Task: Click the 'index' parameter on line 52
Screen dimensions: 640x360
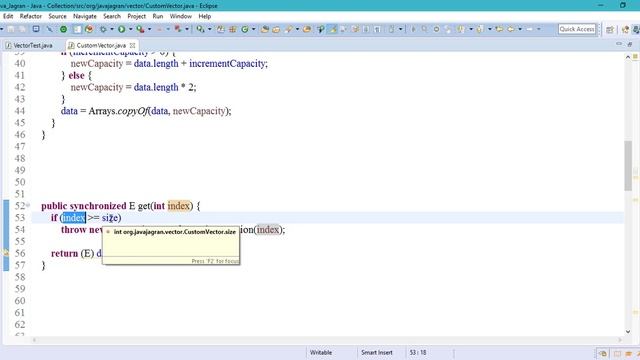Action: coord(179,206)
